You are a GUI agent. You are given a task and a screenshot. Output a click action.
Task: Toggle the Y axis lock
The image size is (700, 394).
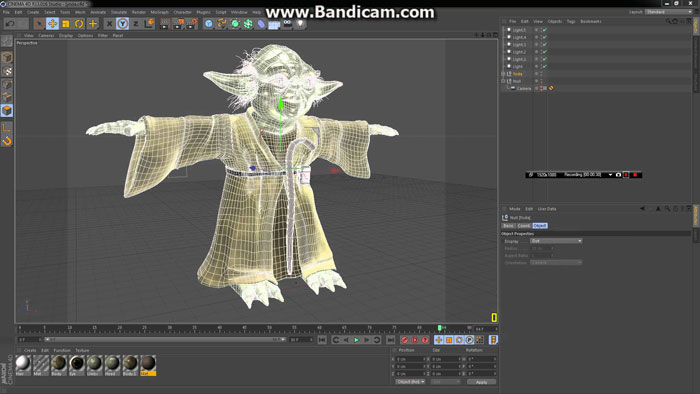122,24
